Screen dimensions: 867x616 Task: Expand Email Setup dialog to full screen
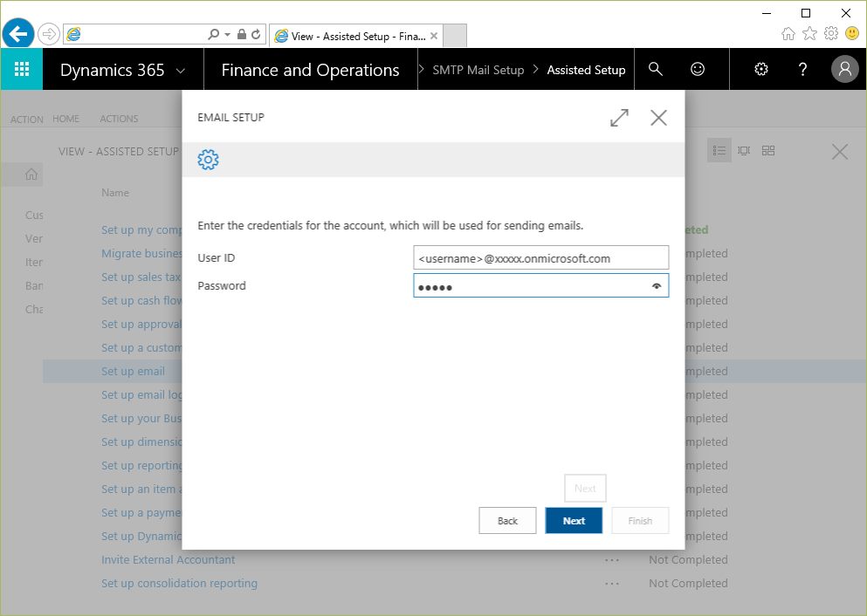(619, 117)
